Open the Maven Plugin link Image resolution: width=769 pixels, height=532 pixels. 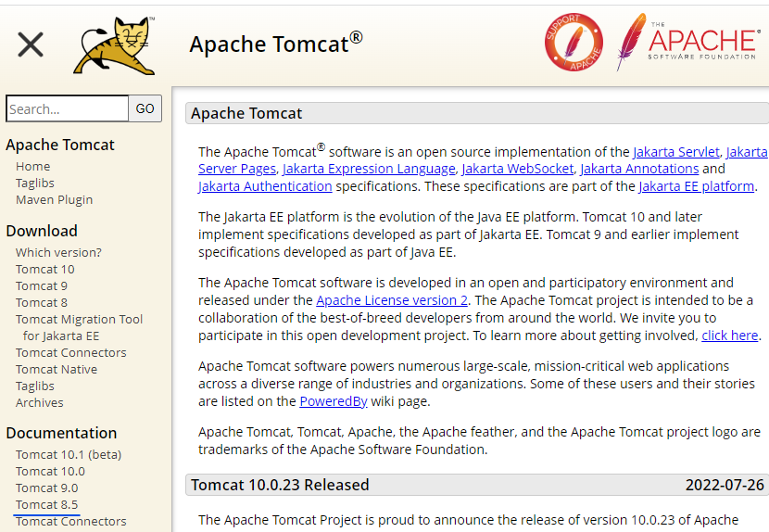coord(54,200)
